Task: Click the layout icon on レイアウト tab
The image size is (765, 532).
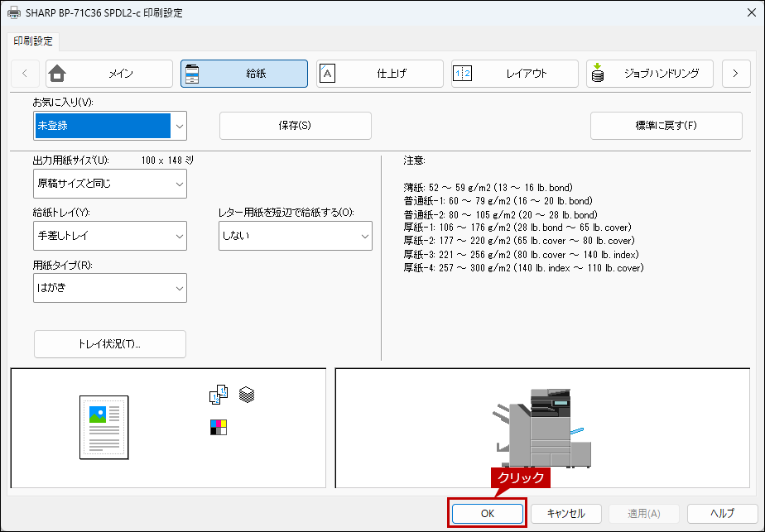Action: tap(462, 74)
